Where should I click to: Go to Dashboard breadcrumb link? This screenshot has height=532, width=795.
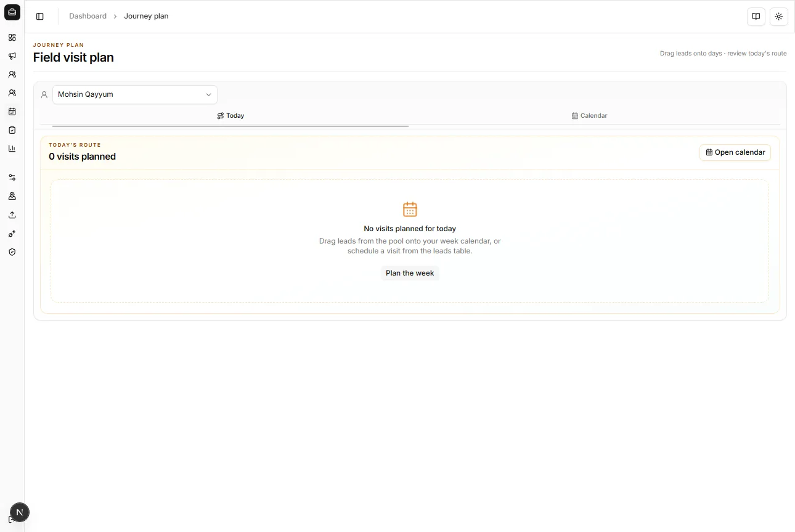click(x=88, y=16)
